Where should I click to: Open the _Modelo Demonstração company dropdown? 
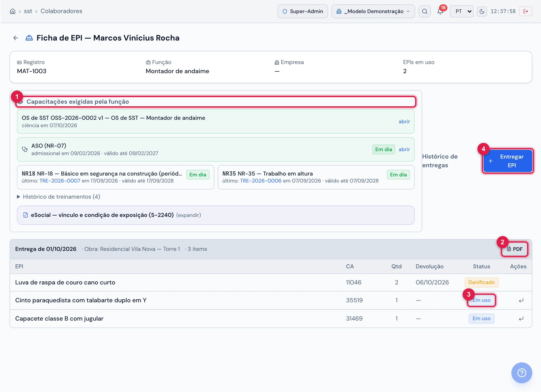[x=373, y=11]
